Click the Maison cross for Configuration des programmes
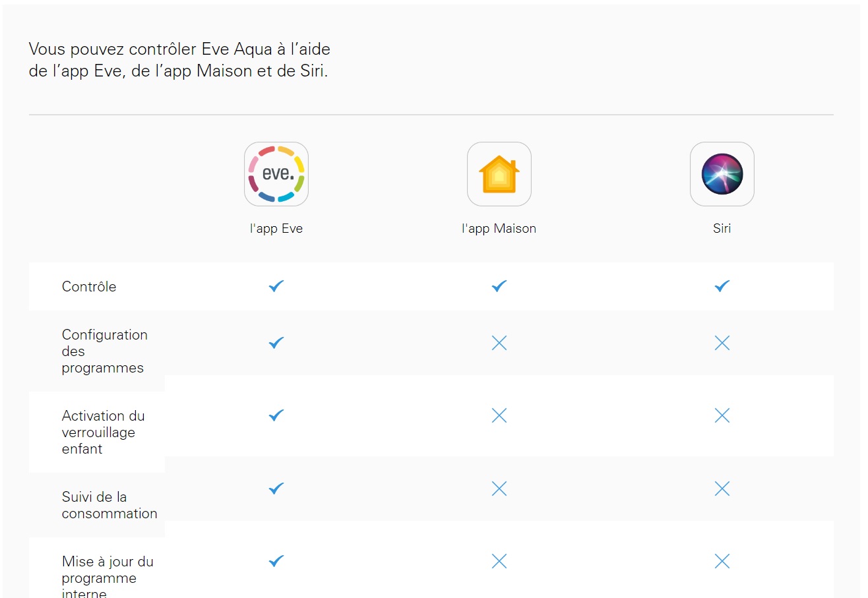Viewport: 868px width, 598px height. [x=499, y=343]
